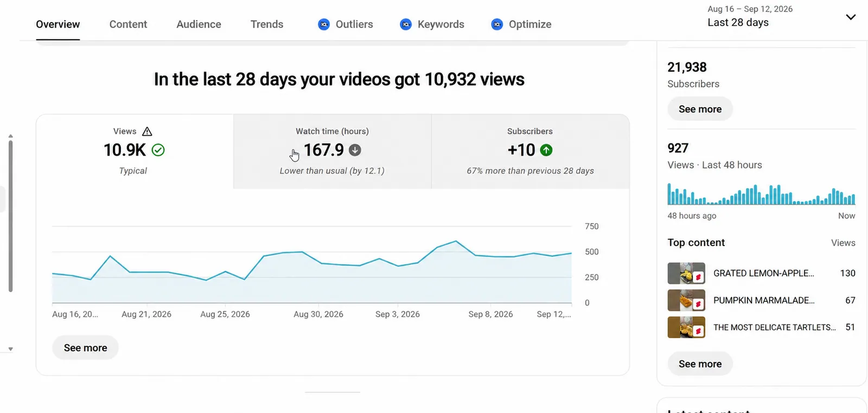Click the Keywords tab vidIQ icon
This screenshot has width=868, height=413.
tap(406, 24)
